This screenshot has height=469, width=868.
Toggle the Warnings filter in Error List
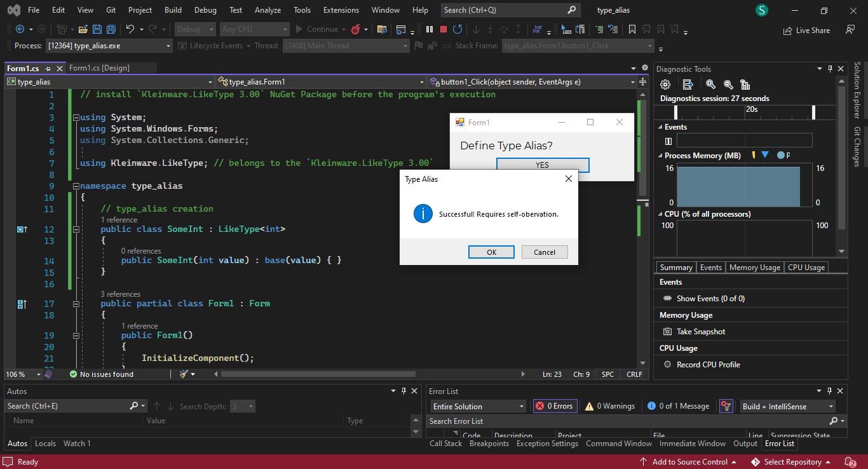click(610, 406)
